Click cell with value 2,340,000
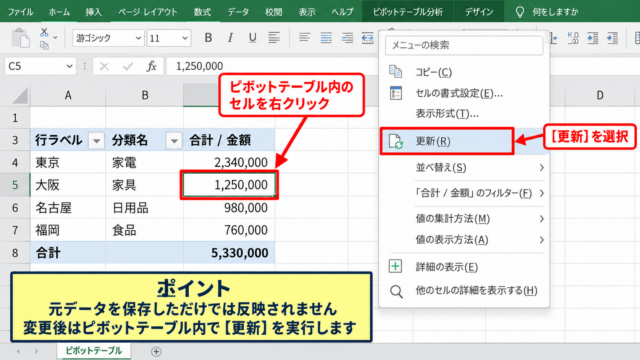This screenshot has width=640, height=360. tap(229, 162)
